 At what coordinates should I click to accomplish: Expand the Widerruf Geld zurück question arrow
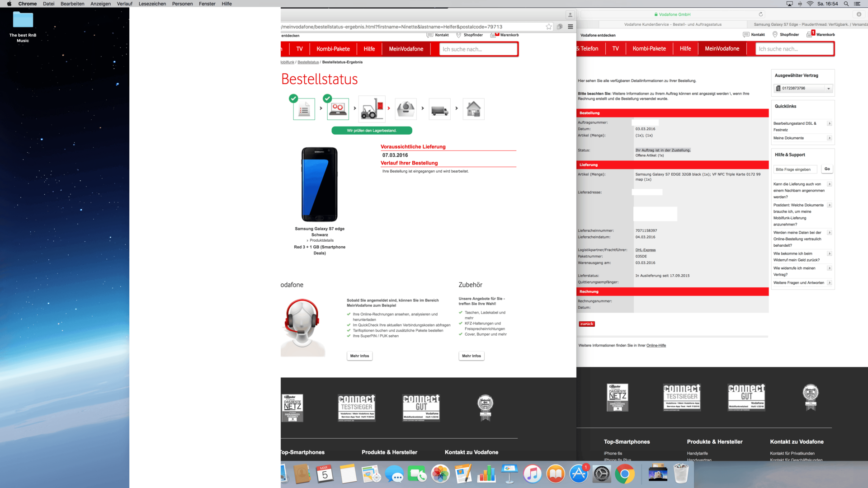830,253
